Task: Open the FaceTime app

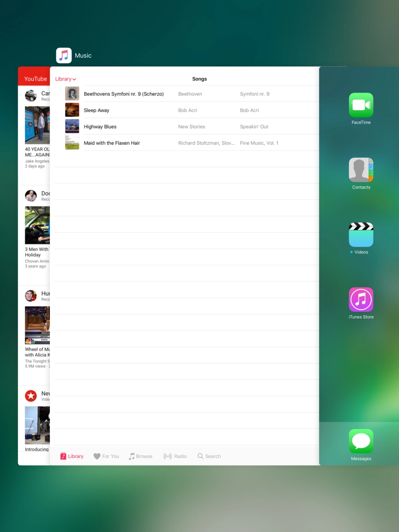Action: tap(361, 105)
